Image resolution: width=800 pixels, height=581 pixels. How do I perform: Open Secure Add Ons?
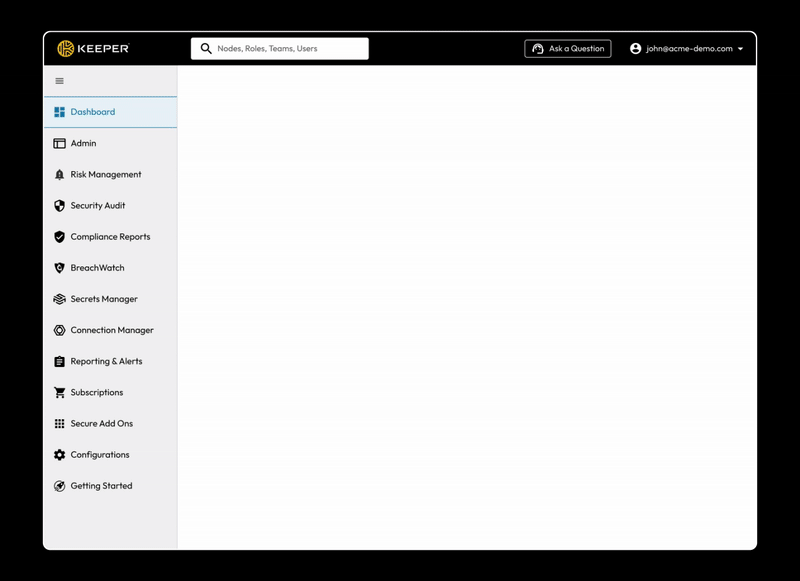(111, 423)
